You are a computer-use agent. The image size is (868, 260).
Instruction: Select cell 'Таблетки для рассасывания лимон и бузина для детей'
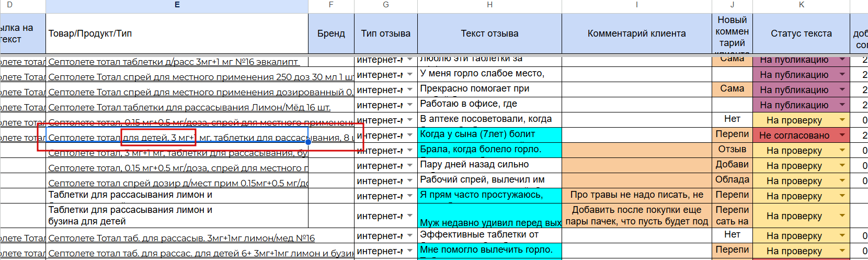[x=177, y=216]
